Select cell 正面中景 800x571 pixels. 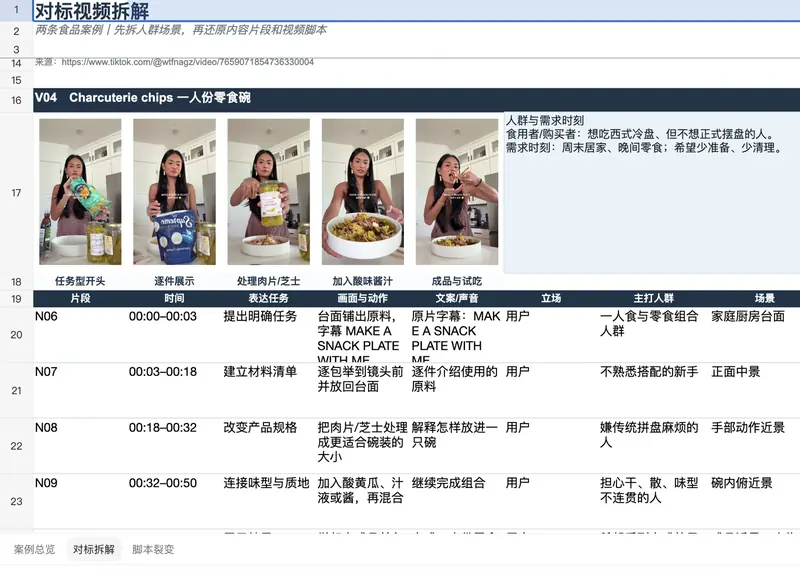(755, 390)
